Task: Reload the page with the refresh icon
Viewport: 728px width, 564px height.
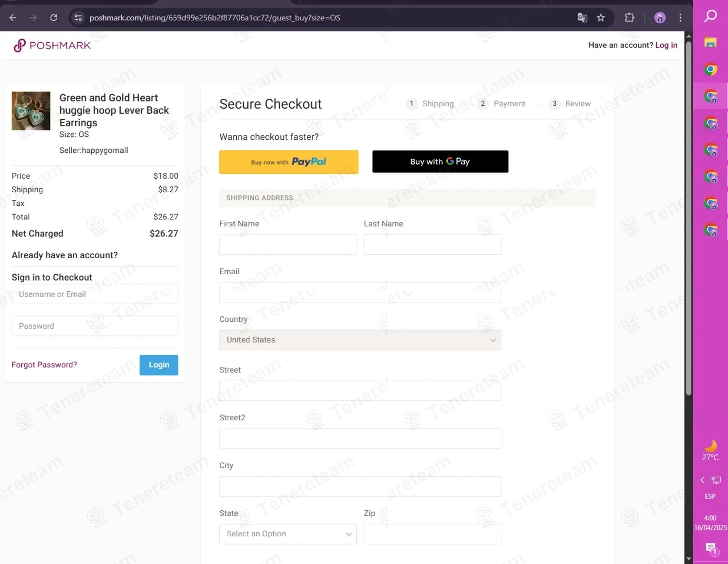Action: point(54,18)
